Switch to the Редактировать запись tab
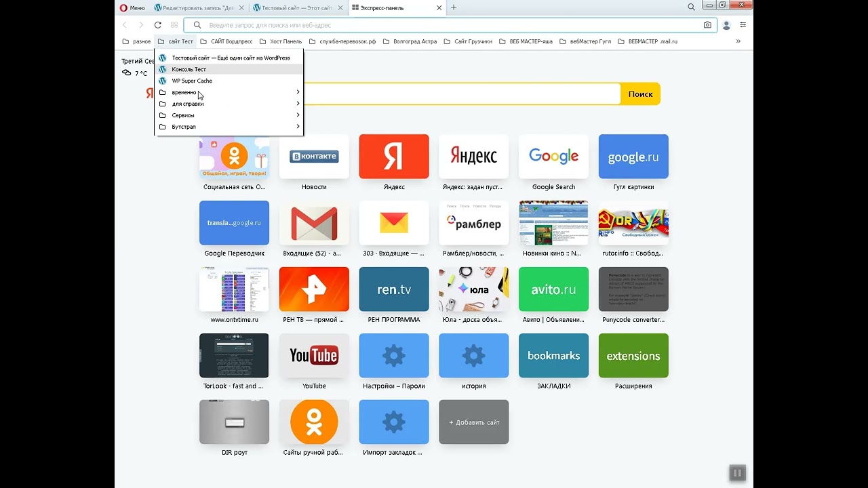Image resolution: width=868 pixels, height=488 pixels. pos(199,8)
